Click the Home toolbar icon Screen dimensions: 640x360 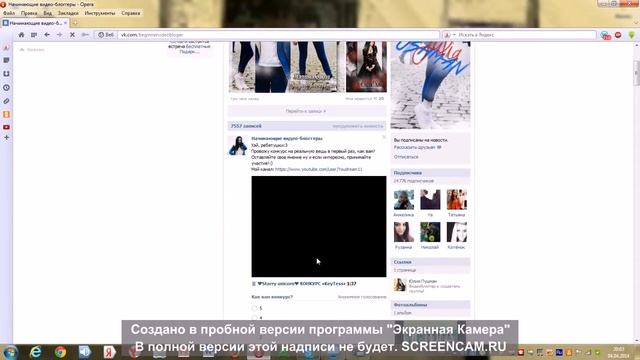coord(21,35)
